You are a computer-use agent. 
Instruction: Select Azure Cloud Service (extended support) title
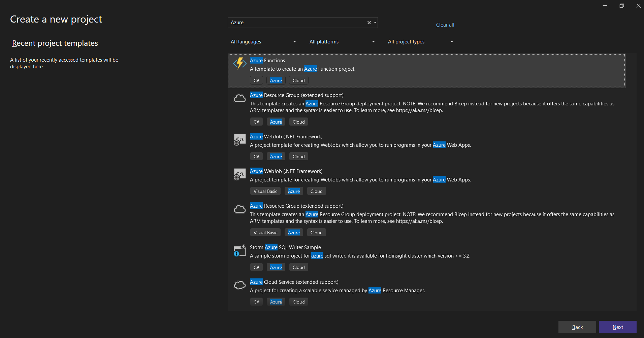coord(294,282)
